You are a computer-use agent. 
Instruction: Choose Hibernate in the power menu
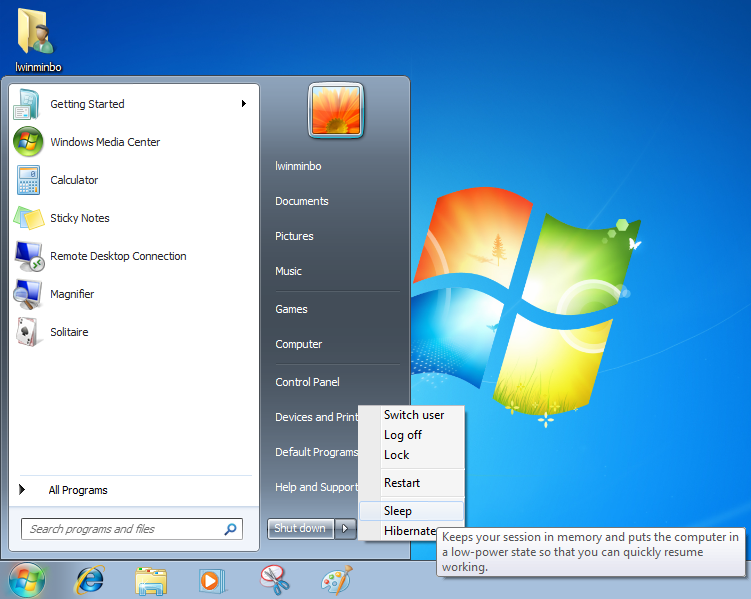tap(410, 531)
